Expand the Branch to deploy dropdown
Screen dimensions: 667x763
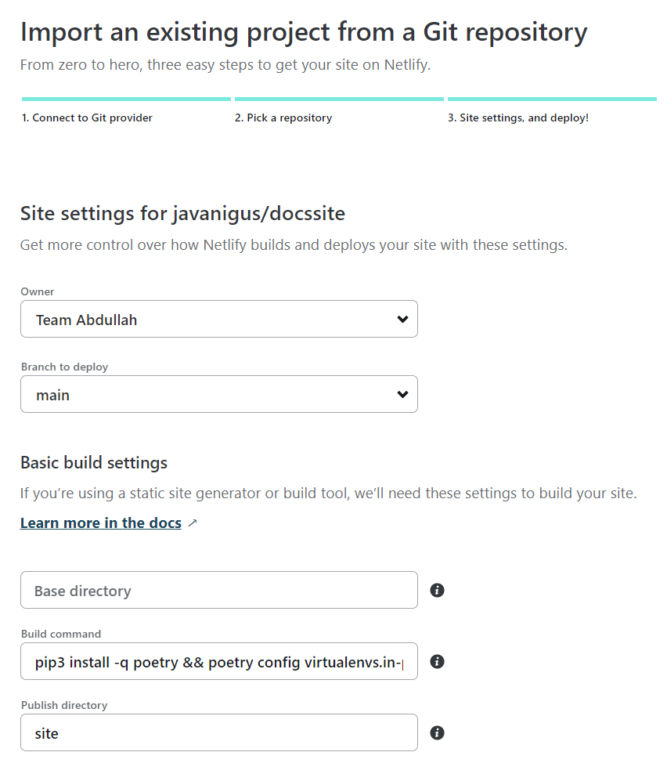pos(219,394)
